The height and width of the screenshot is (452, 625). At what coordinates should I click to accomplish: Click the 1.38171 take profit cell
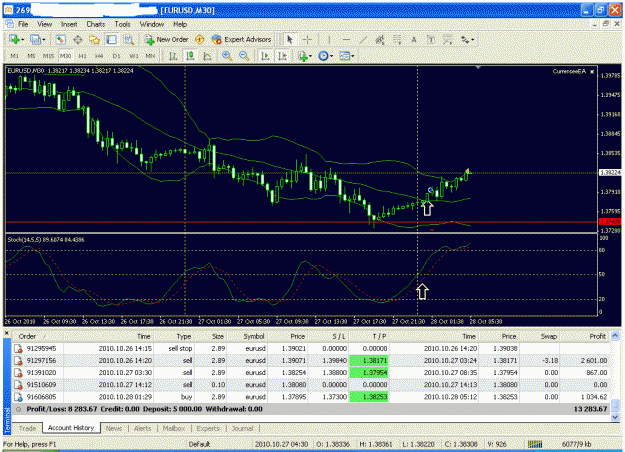(x=369, y=360)
